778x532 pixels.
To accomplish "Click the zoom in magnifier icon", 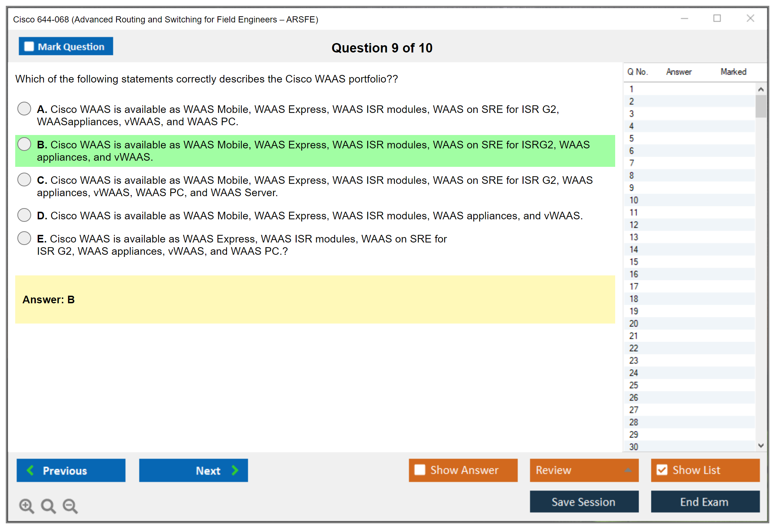I will 26,506.
